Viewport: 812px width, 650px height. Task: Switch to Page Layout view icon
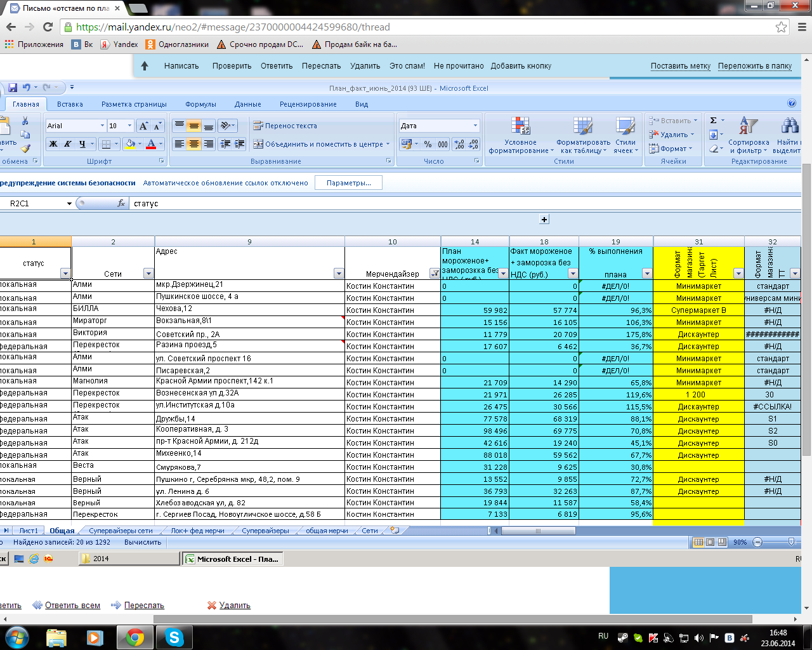coord(710,542)
